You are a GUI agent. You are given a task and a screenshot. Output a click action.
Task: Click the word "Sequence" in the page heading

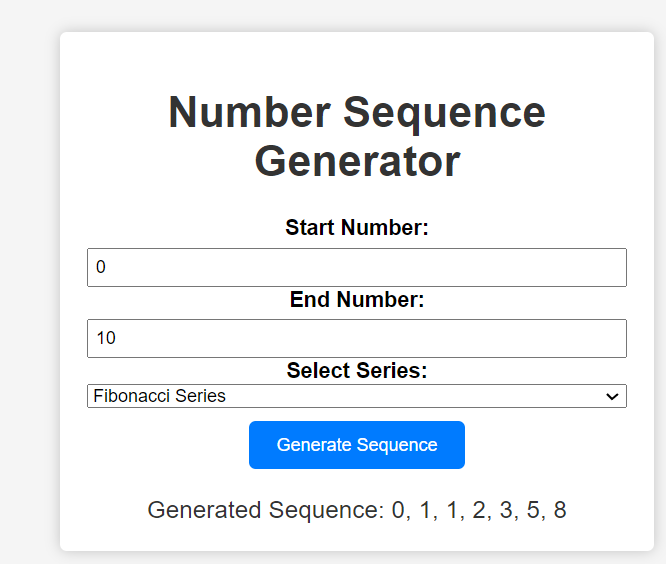tap(445, 112)
